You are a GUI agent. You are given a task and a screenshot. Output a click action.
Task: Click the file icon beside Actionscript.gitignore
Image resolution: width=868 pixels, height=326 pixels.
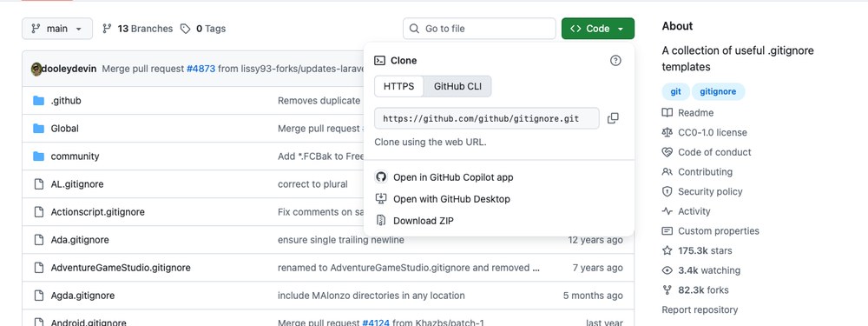38,212
